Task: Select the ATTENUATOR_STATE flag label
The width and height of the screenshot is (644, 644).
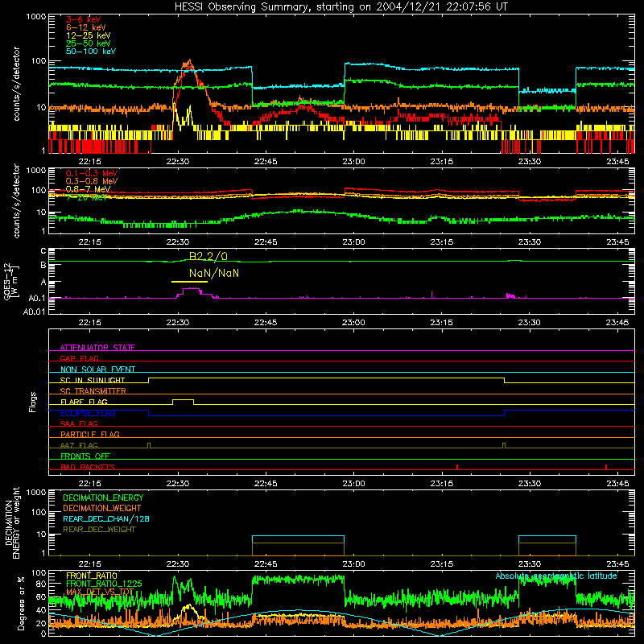Action: pos(97,348)
